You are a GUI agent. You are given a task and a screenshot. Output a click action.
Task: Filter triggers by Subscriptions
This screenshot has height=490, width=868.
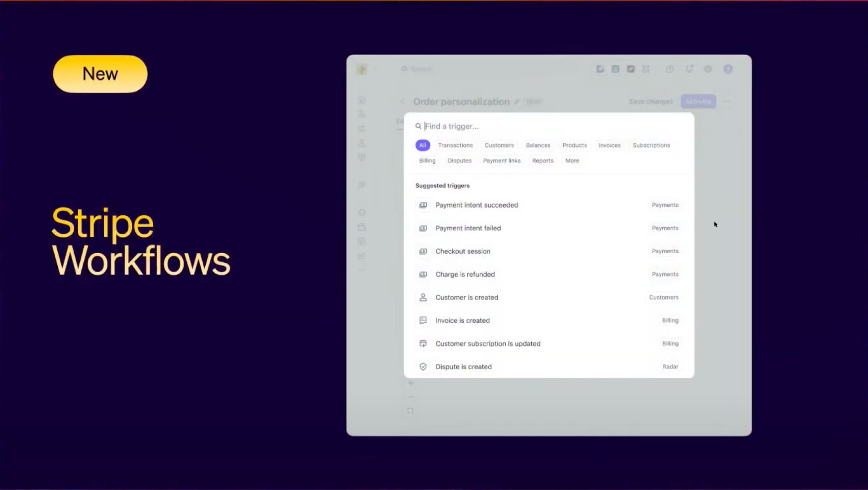click(651, 145)
